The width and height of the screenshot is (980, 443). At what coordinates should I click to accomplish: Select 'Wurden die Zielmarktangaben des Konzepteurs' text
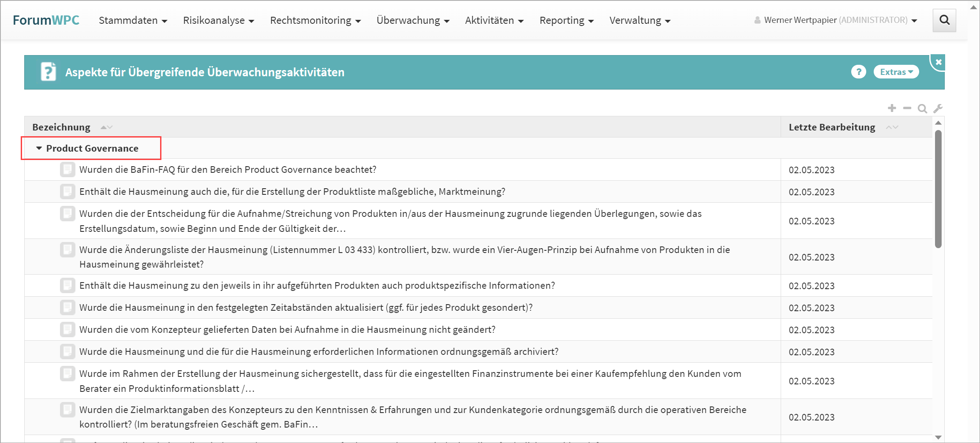point(413,417)
